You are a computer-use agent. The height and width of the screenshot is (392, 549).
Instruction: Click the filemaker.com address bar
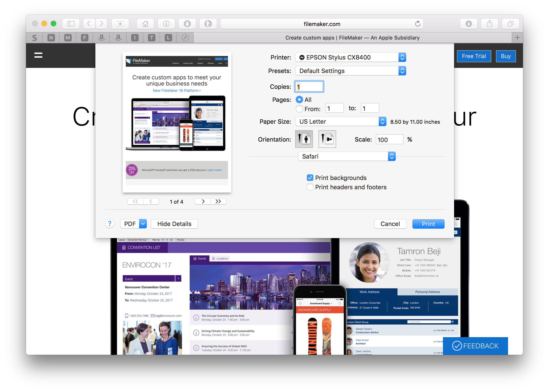[x=322, y=24]
